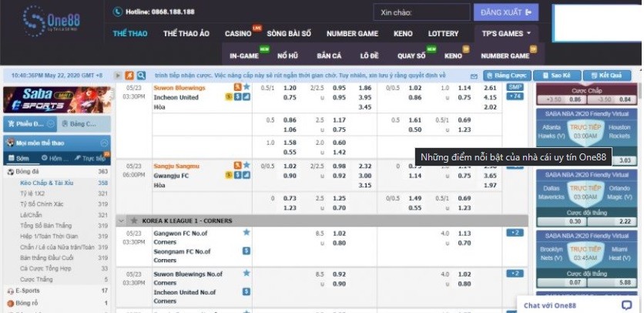Open the TP'S GAMES dropdown
Image resolution: width=644 pixels, height=313 pixels.
click(506, 34)
